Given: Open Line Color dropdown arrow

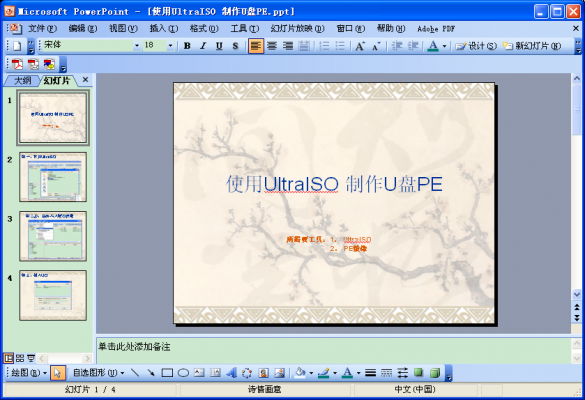Looking at the screenshot, I should click(x=335, y=372).
